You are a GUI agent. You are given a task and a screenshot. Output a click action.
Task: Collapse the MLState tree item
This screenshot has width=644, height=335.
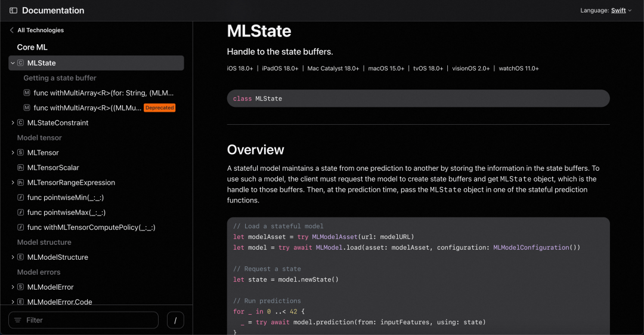13,63
